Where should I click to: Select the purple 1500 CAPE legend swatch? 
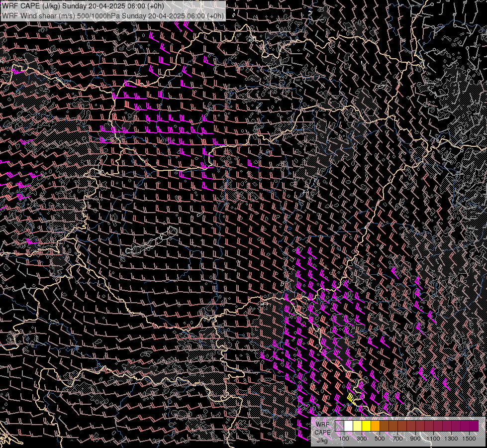tap(474, 426)
